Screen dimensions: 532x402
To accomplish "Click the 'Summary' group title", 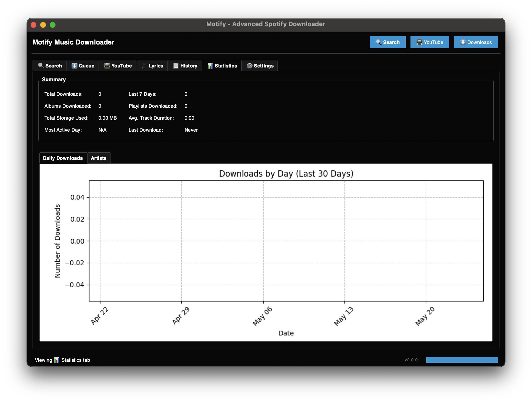I will click(54, 80).
